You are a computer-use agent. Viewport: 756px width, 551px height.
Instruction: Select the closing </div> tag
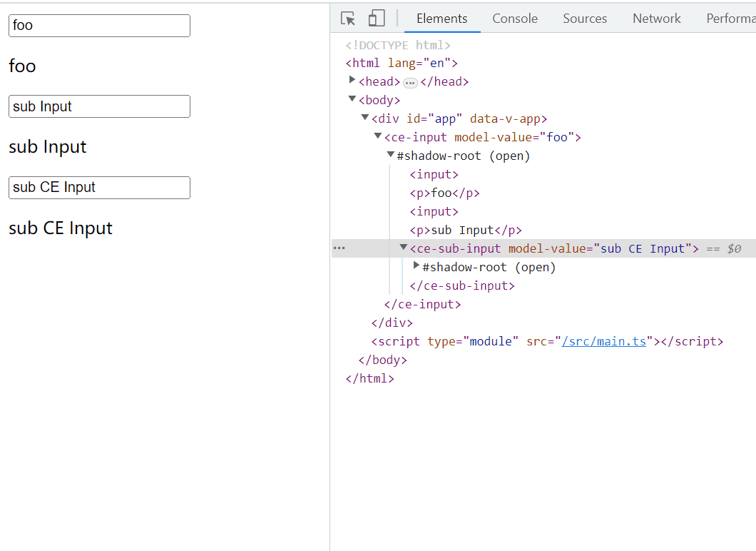point(392,323)
